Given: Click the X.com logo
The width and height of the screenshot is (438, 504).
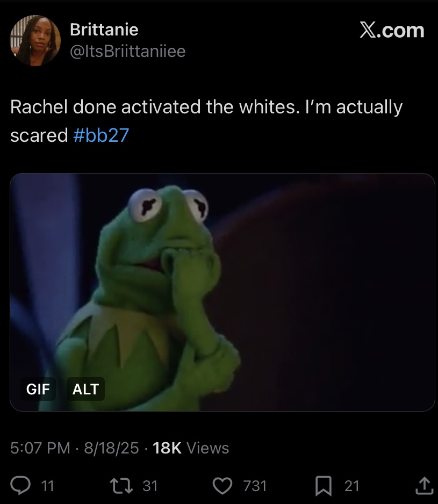Looking at the screenshot, I should [392, 30].
